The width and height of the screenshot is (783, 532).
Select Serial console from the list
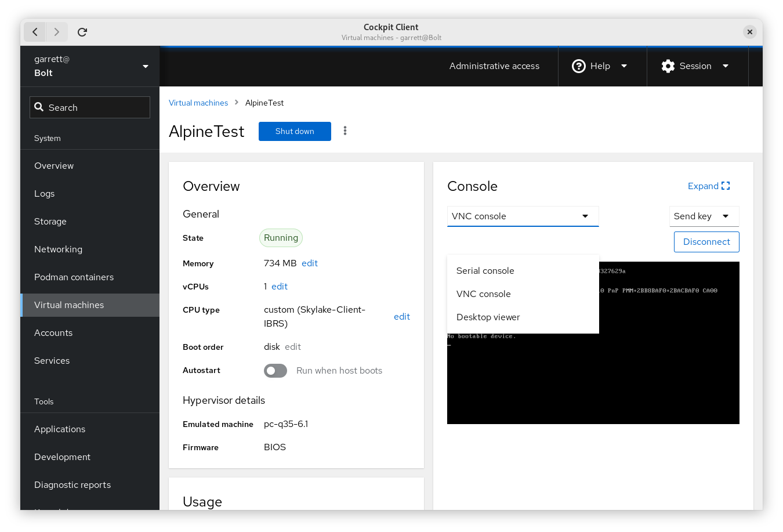[485, 270]
